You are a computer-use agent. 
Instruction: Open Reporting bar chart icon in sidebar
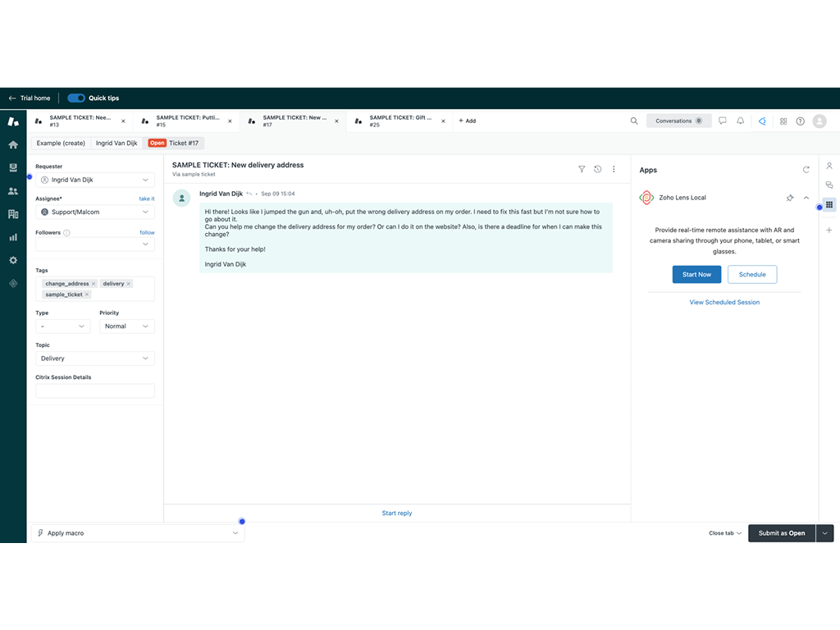(13, 237)
